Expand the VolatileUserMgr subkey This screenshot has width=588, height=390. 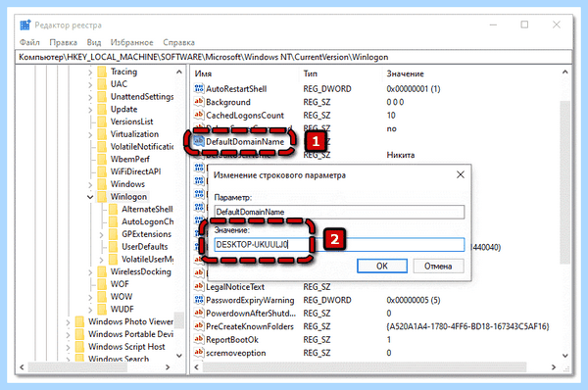point(101,260)
